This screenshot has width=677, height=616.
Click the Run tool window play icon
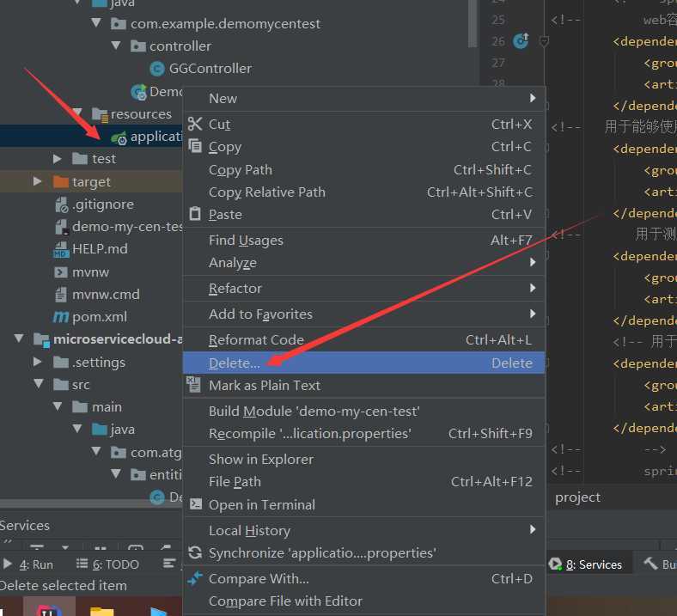8,564
